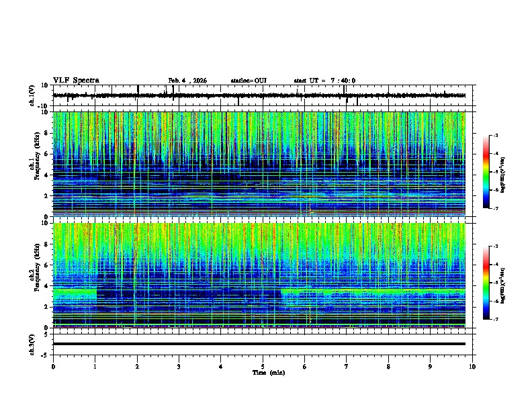The height and width of the screenshot is (411, 532).
Task: Click time axis tick label "2"
Action: tap(137, 367)
